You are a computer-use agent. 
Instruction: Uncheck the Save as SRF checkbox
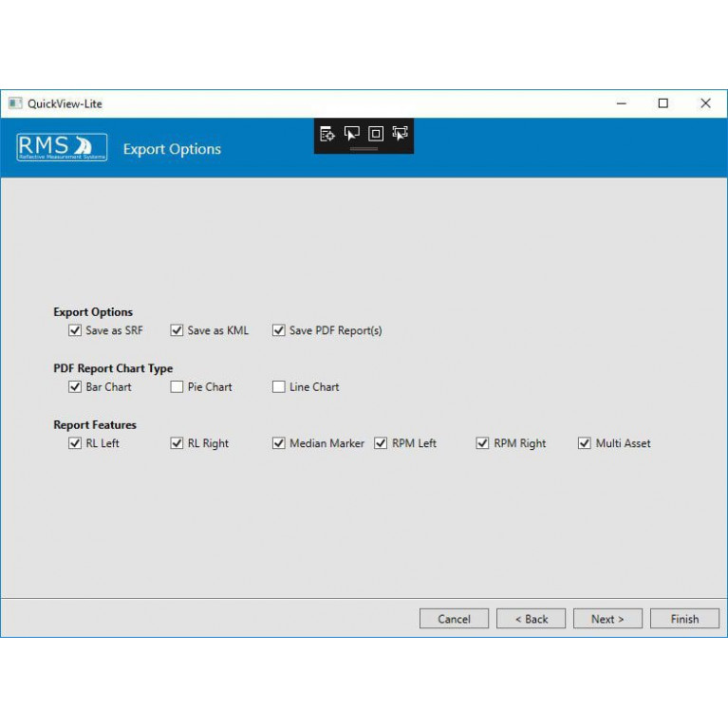tap(75, 331)
